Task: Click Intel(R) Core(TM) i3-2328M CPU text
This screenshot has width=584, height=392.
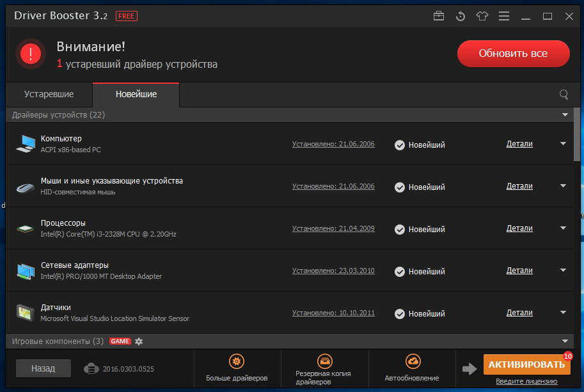Action: [108, 234]
